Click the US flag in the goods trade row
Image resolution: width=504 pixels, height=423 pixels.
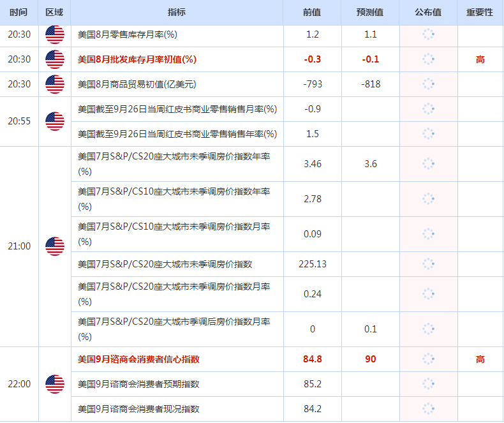click(55, 84)
